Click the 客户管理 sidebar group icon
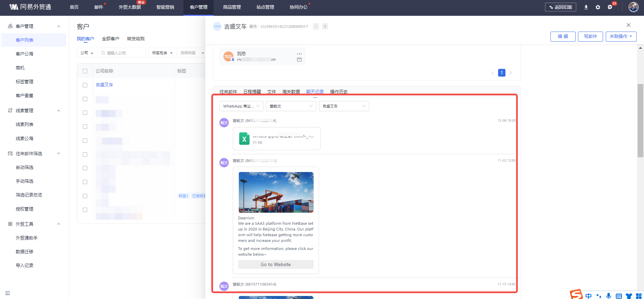This screenshot has height=299, width=644. coord(10,26)
